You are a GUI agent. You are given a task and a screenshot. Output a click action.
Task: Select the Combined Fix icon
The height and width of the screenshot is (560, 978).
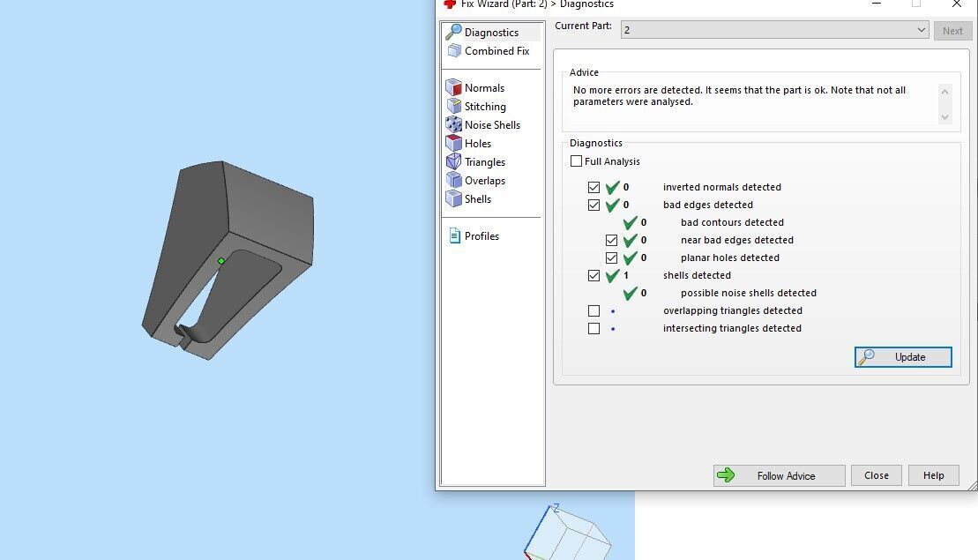(454, 50)
